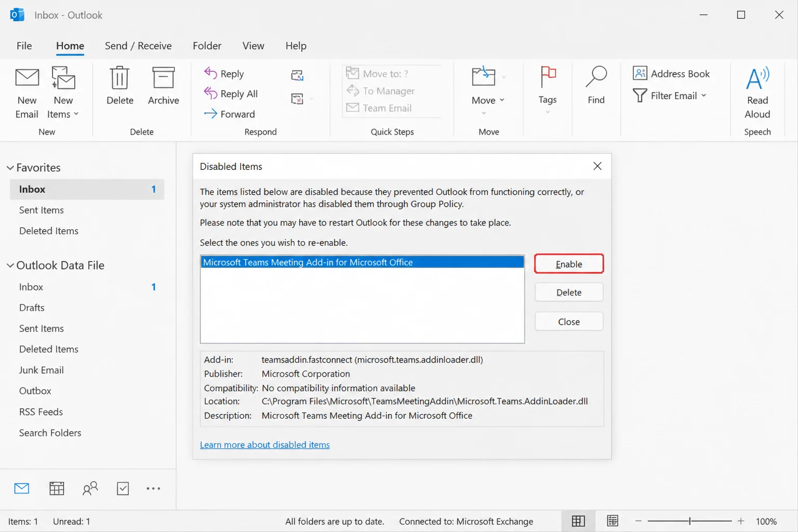The height and width of the screenshot is (532, 798).
Task: Click the Unread: 1 status bar entry
Action: [x=71, y=521]
